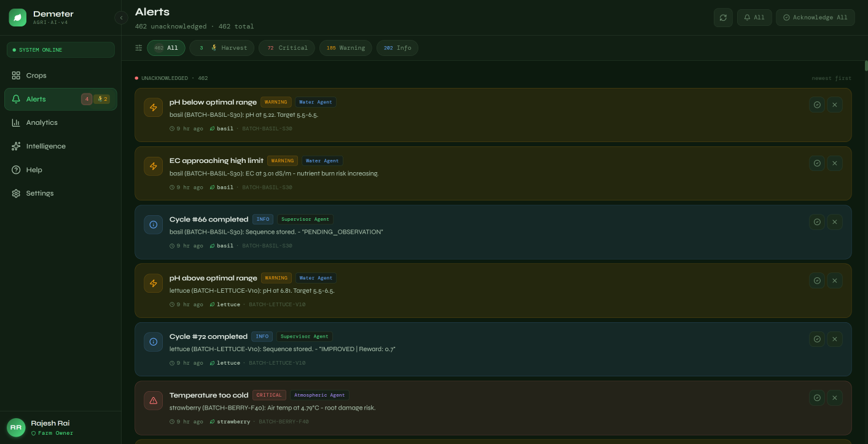Click the info icon on Cycle #72 alert
The height and width of the screenshot is (444, 868).
[154, 342]
